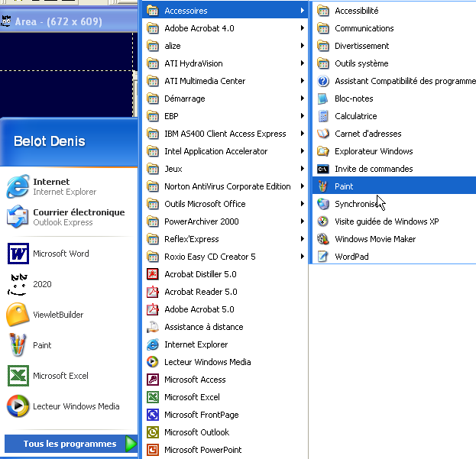The height and width of the screenshot is (459, 476).
Task: Click the Microsoft Word icon in Start menu
Action: coord(18,254)
